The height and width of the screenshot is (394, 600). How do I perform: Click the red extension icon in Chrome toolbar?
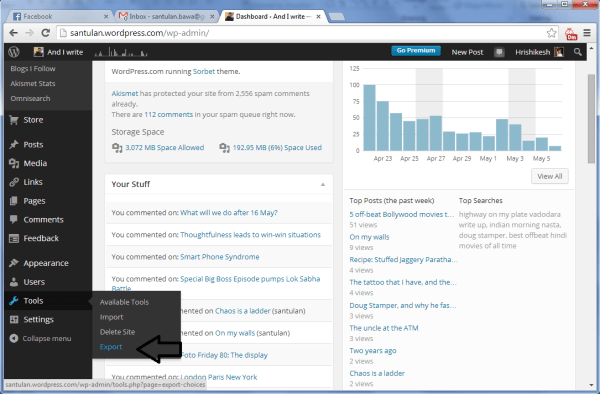[571, 34]
